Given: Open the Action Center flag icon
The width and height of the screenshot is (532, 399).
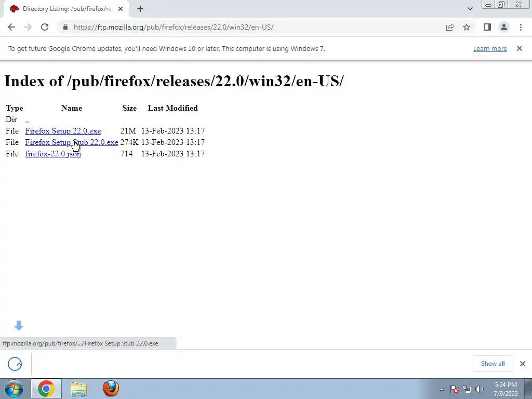Looking at the screenshot, I should tap(455, 389).
